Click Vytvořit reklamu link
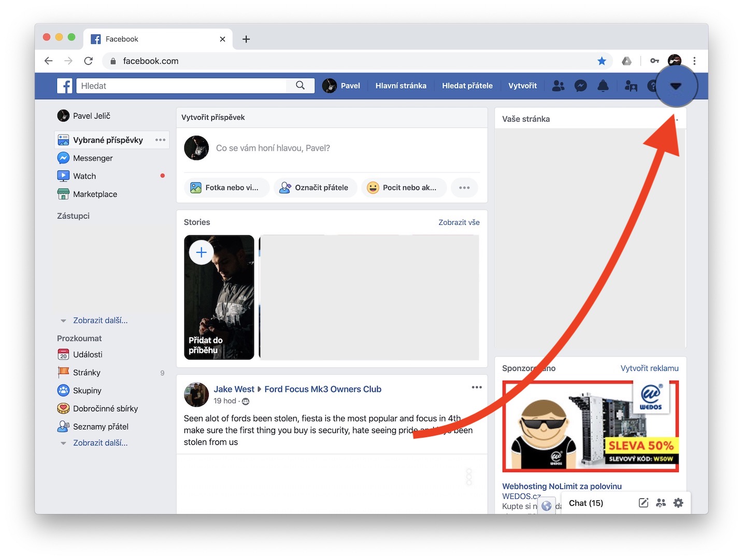This screenshot has height=560, width=743. (x=650, y=368)
